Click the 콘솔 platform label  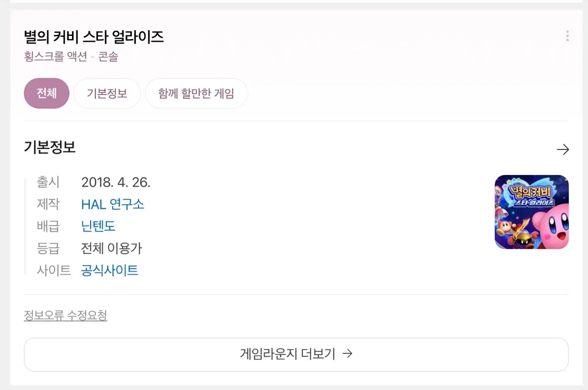108,57
